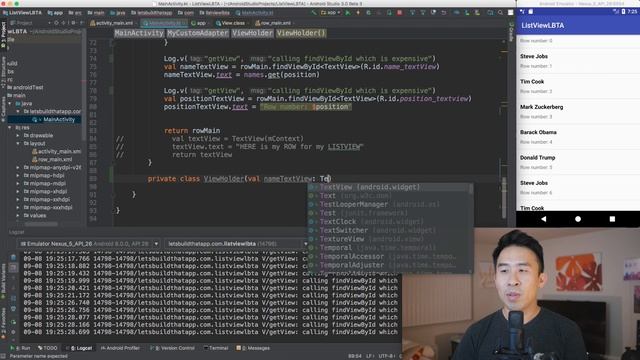Choose TestLooperManager autocomplete suggestion
Screen dimensions: 640x360
[x=390, y=204]
